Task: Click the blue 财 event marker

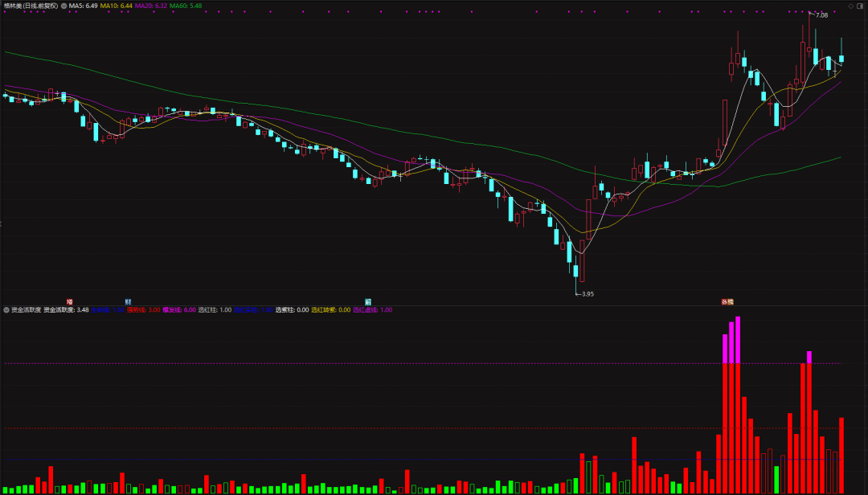Action: 127,301
